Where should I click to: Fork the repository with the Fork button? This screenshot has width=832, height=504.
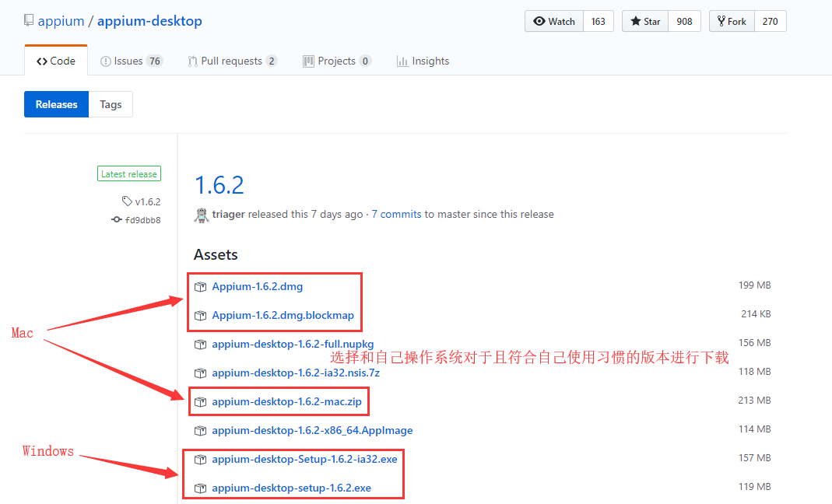[732, 21]
